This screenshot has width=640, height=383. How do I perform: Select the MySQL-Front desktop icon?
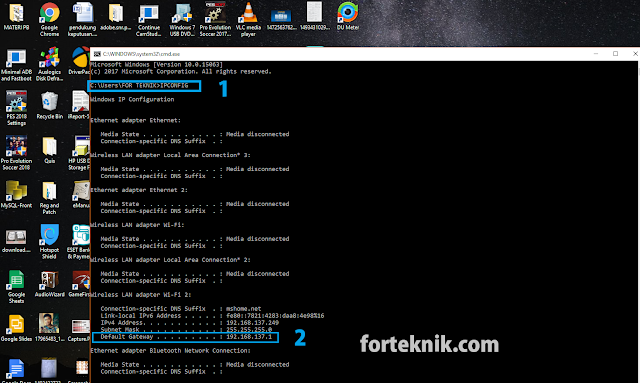pyautogui.click(x=16, y=195)
